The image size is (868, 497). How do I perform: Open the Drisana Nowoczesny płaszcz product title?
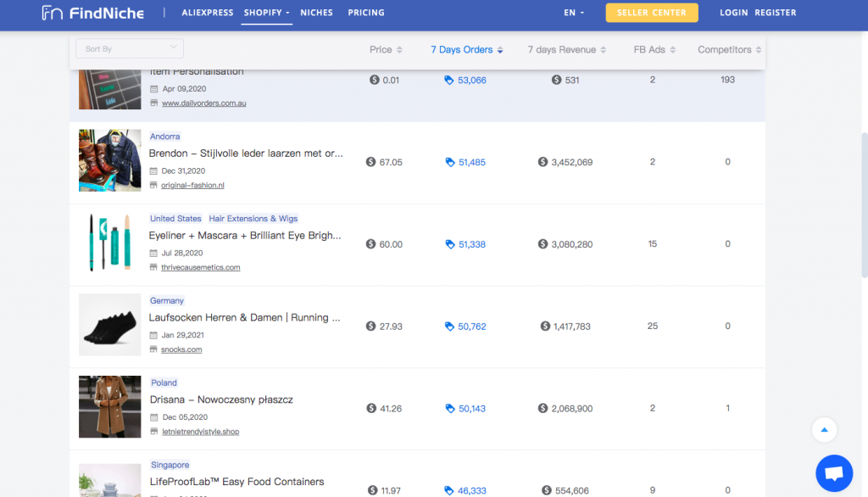[x=221, y=399]
